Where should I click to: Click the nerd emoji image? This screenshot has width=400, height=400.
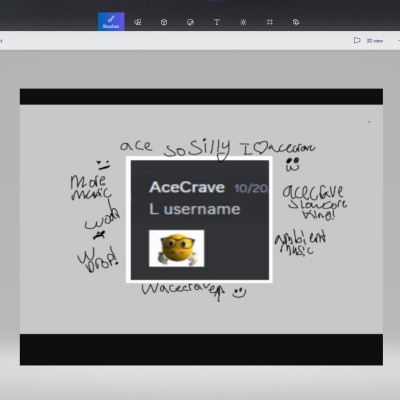click(x=177, y=248)
